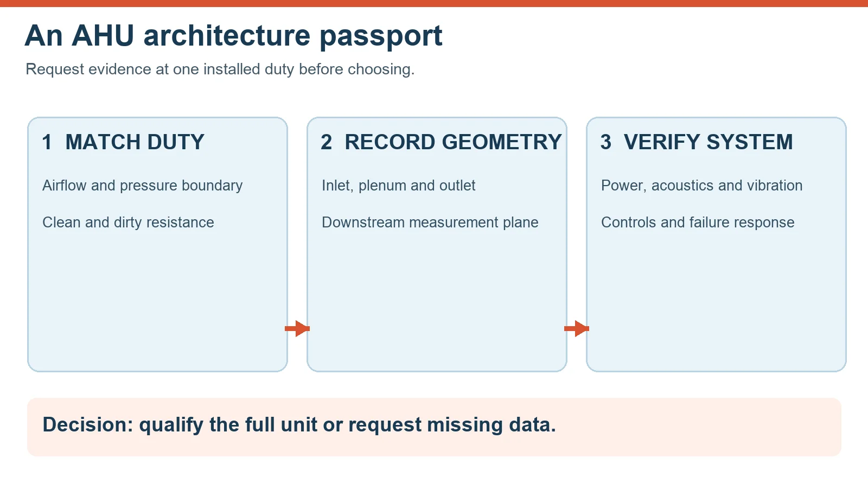Image resolution: width=868 pixels, height=483 pixels.
Task: Click 'Airflow and pressure boundary' text
Action: tap(142, 186)
